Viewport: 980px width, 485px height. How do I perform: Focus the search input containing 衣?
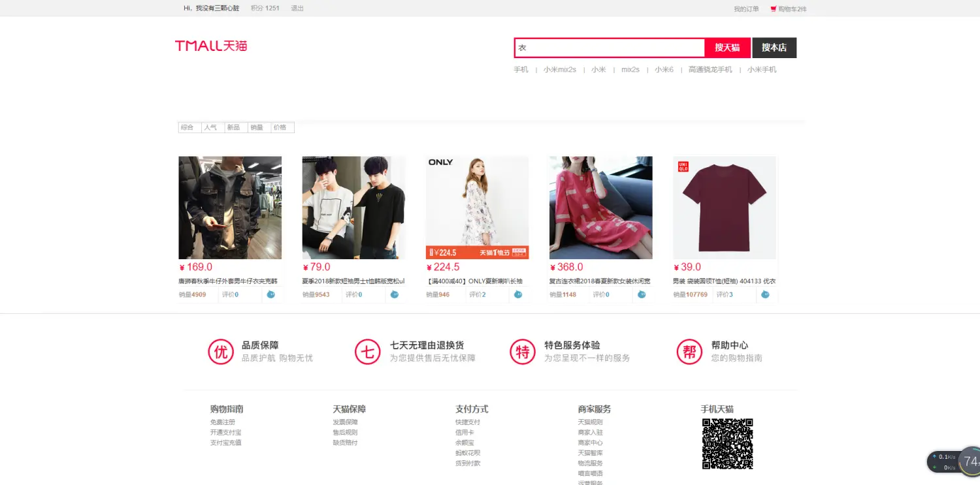click(610, 48)
